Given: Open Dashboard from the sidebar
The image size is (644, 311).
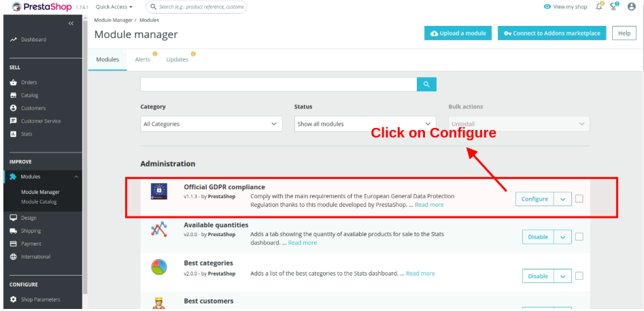Looking at the screenshot, I should tap(33, 39).
